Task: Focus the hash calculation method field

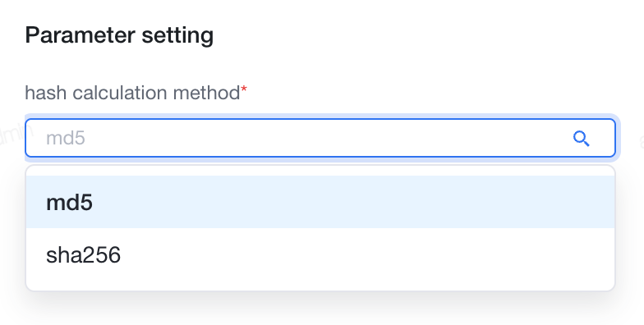Action: (320, 138)
